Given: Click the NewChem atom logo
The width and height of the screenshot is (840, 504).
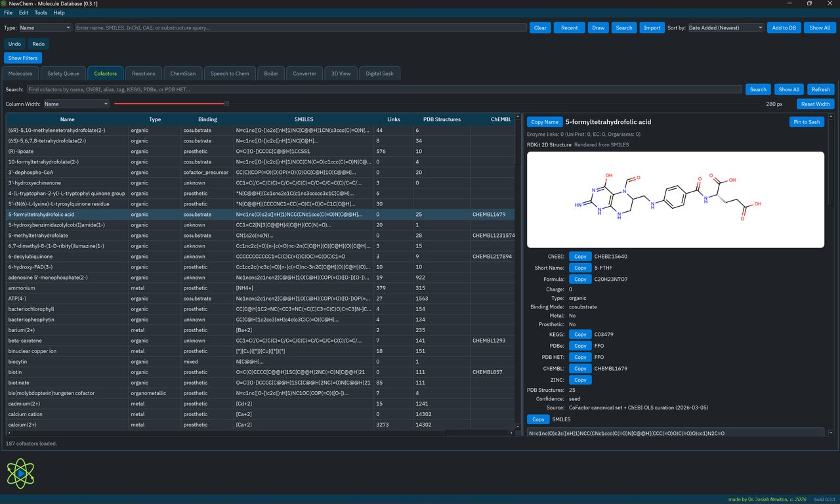Looking at the screenshot, I should 20,474.
